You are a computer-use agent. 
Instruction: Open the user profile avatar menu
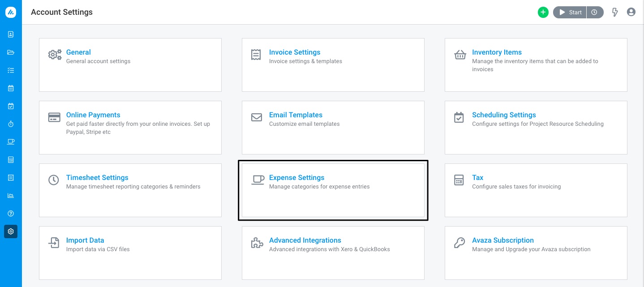(x=631, y=12)
